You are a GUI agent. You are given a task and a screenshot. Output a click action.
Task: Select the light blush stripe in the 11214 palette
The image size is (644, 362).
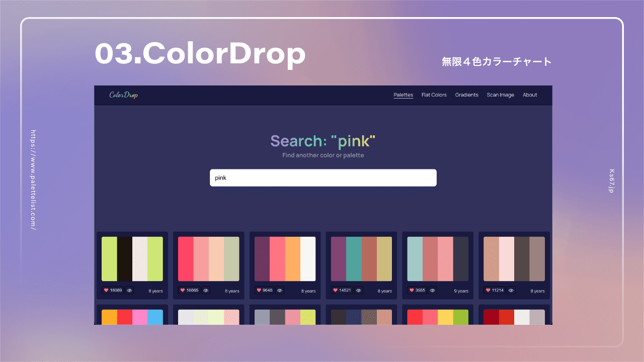click(x=507, y=259)
